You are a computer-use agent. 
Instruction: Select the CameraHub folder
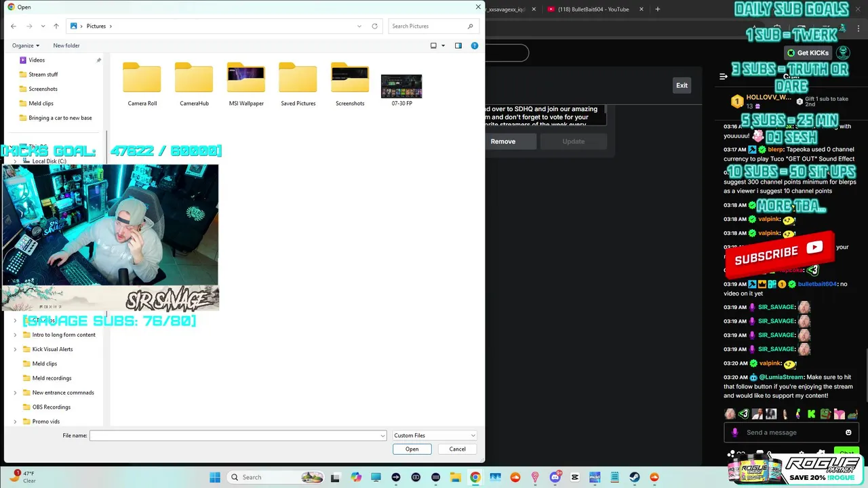tap(194, 84)
